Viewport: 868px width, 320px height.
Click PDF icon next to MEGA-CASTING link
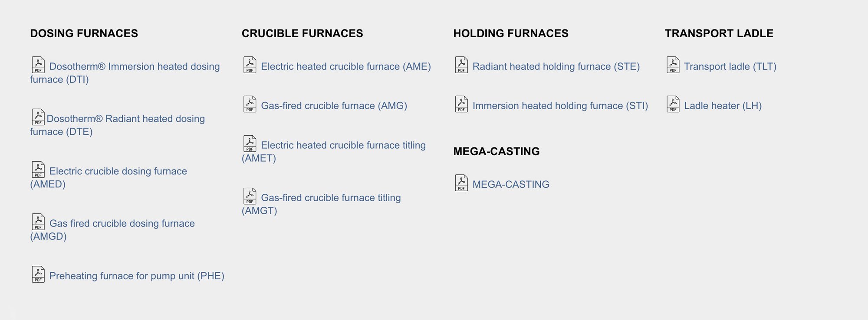[461, 183]
